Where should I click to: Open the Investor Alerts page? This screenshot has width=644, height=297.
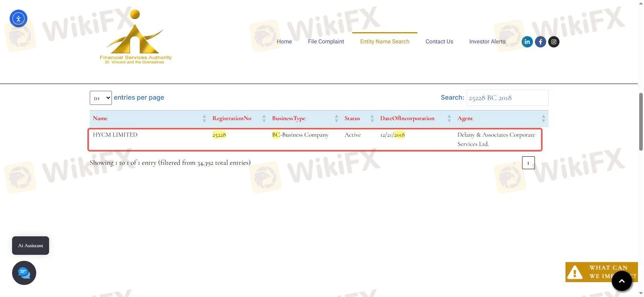pos(487,41)
